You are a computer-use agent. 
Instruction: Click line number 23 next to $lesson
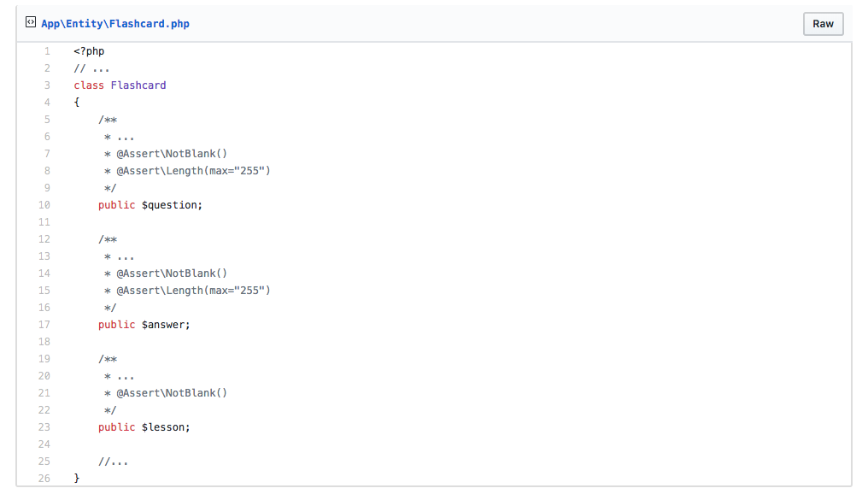[x=44, y=427]
